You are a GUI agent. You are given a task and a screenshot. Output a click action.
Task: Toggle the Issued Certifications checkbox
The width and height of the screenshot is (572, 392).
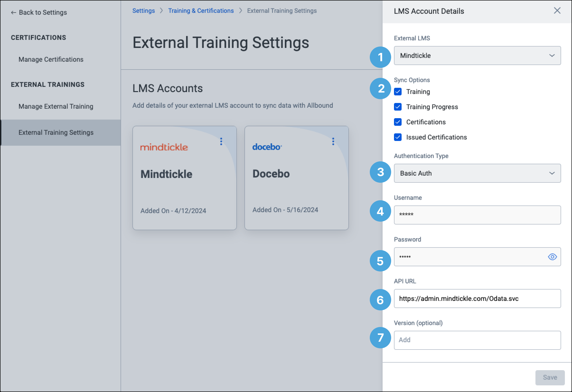[398, 137]
